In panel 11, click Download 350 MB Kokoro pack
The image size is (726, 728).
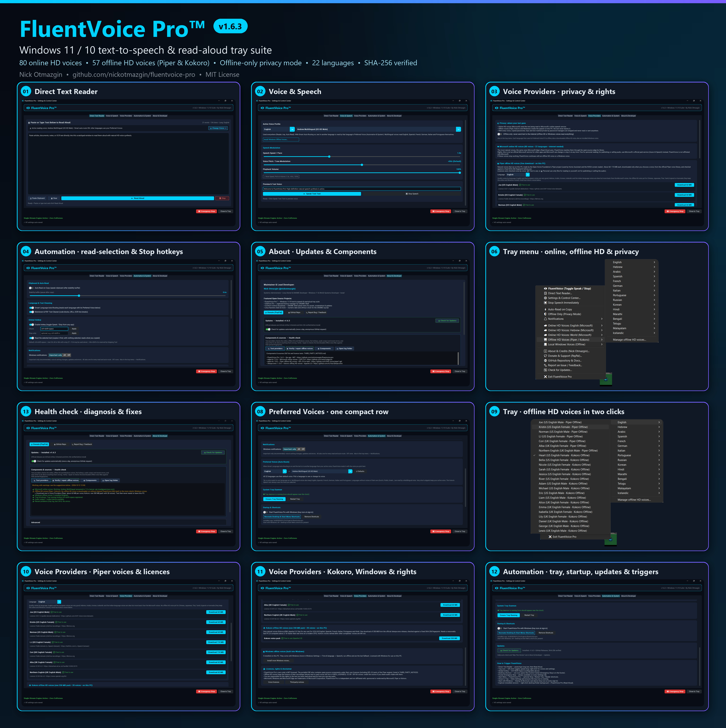[450, 638]
